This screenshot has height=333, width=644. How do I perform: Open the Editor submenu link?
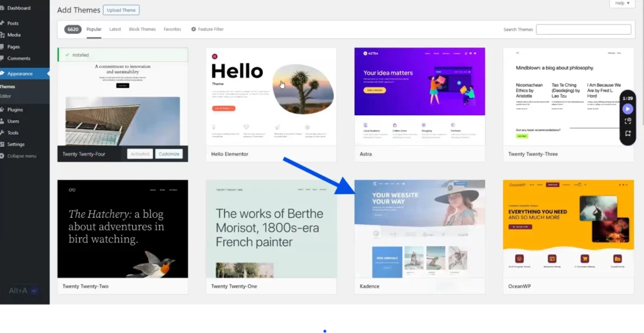[x=6, y=96]
